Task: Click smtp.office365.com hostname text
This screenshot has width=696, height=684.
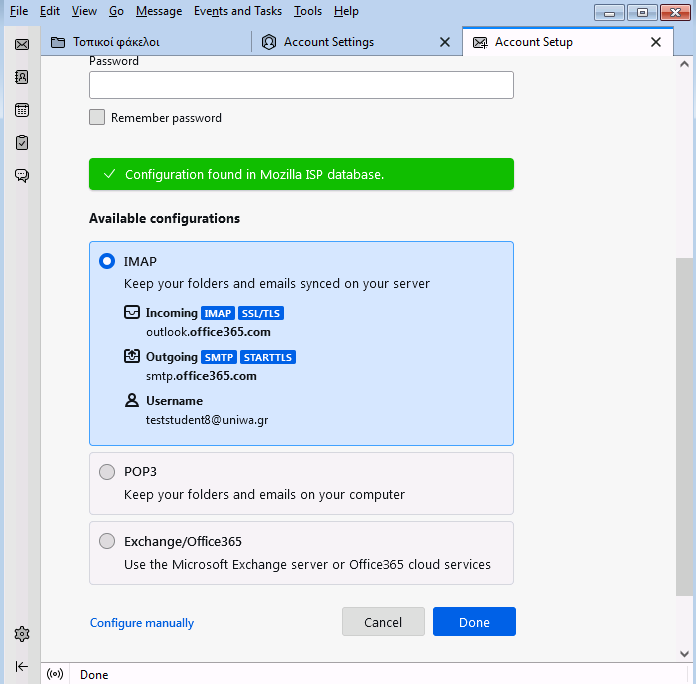Action: 201,376
